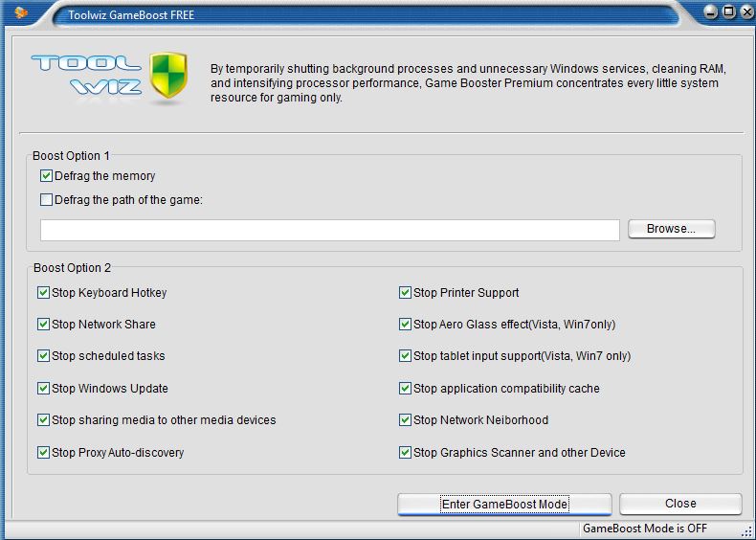Open the Browse... file dialog
Viewport: 756px width, 540px height.
pos(671,229)
